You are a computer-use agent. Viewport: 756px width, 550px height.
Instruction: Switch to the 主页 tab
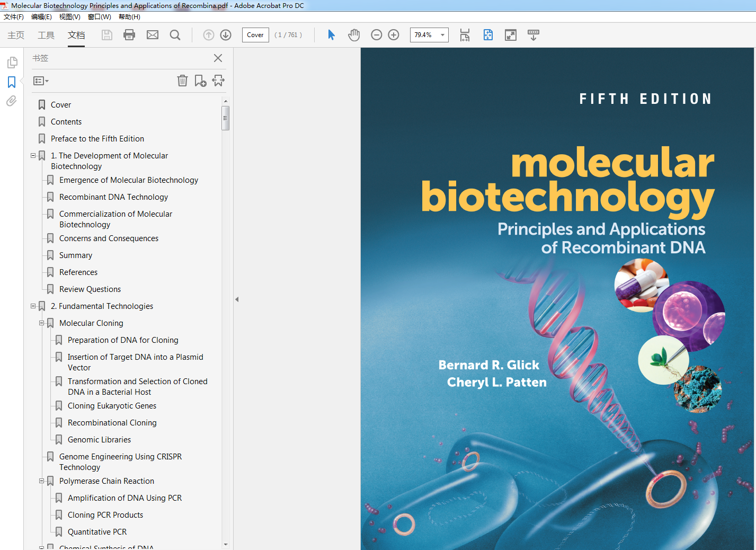pyautogui.click(x=16, y=35)
